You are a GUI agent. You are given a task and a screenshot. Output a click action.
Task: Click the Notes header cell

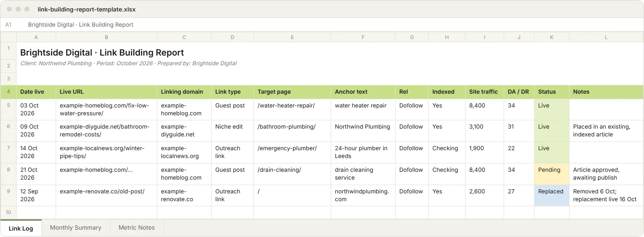pos(606,92)
